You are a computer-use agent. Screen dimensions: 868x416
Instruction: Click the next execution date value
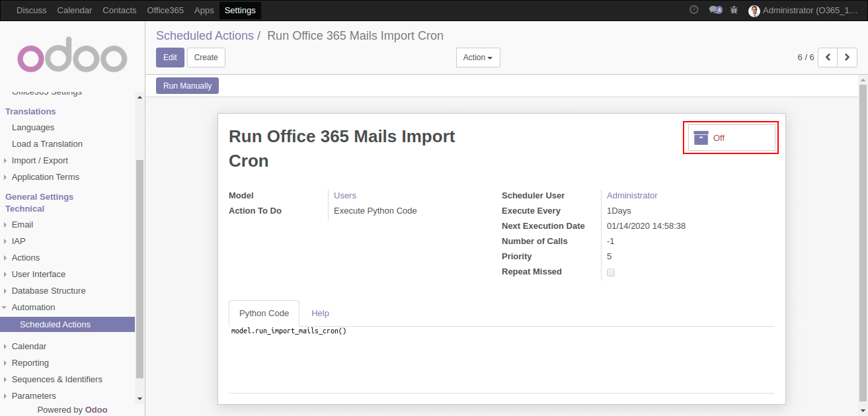pyautogui.click(x=646, y=226)
